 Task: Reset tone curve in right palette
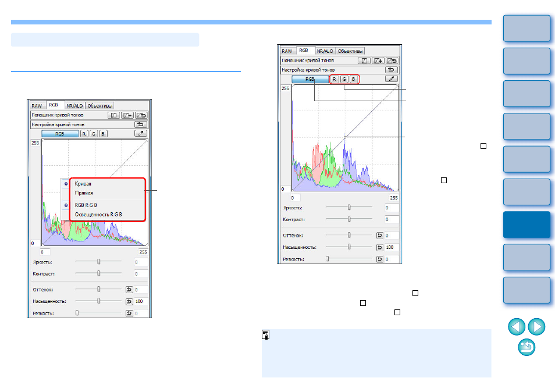click(391, 70)
